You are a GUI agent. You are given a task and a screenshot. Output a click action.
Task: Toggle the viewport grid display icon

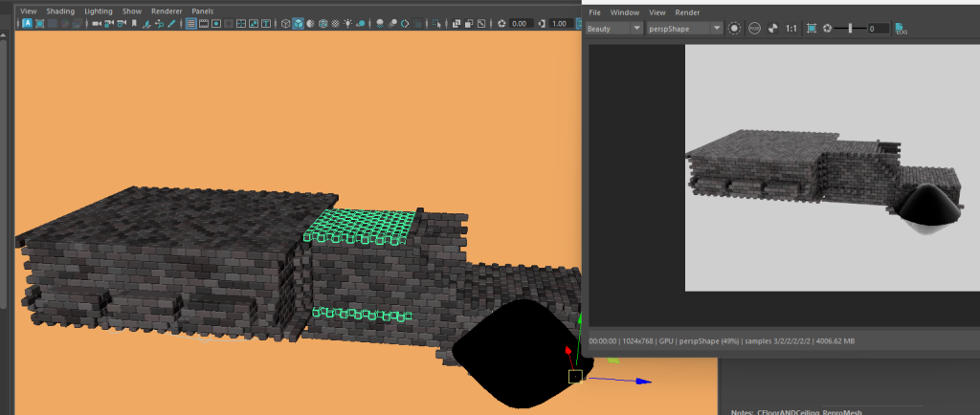click(192, 23)
